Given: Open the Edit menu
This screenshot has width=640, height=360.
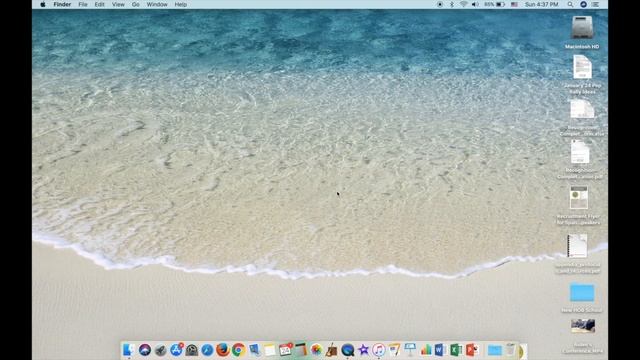Looking at the screenshot, I should click(100, 4).
